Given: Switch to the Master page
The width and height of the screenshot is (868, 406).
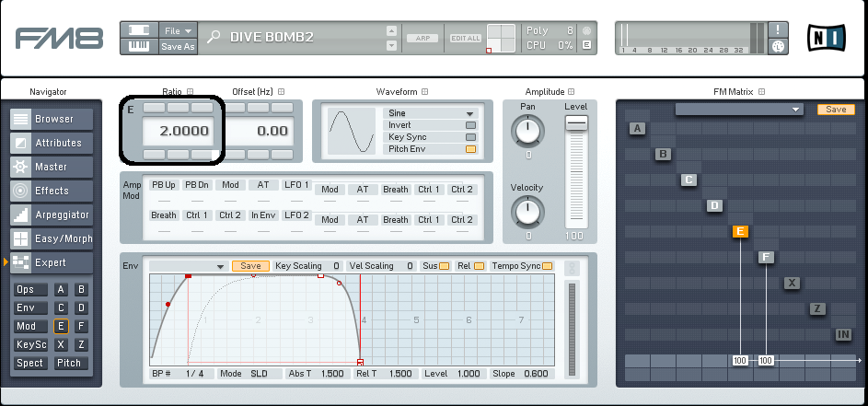Looking at the screenshot, I should click(x=52, y=167).
